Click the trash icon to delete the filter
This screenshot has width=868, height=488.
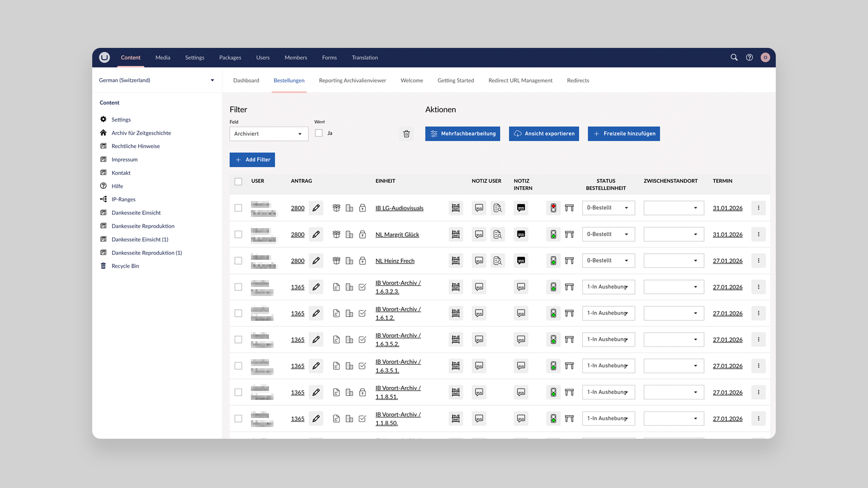pos(406,134)
